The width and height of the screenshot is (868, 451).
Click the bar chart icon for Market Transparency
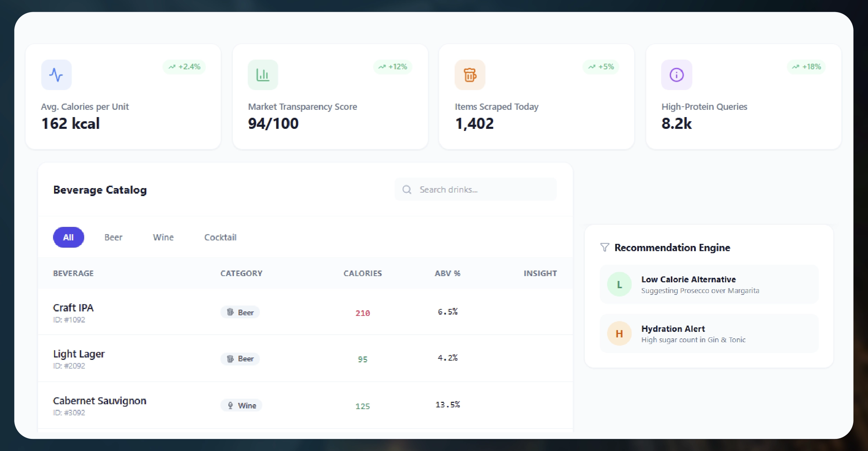pyautogui.click(x=263, y=75)
